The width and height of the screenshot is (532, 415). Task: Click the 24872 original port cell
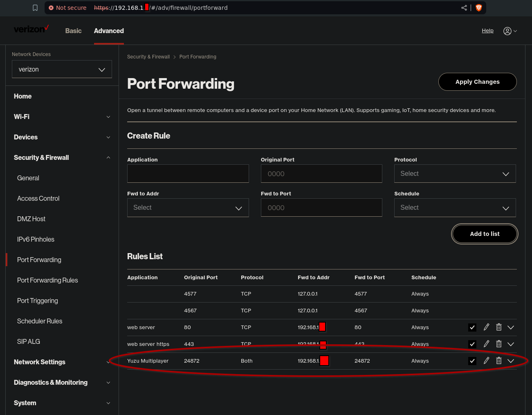pyautogui.click(x=192, y=361)
